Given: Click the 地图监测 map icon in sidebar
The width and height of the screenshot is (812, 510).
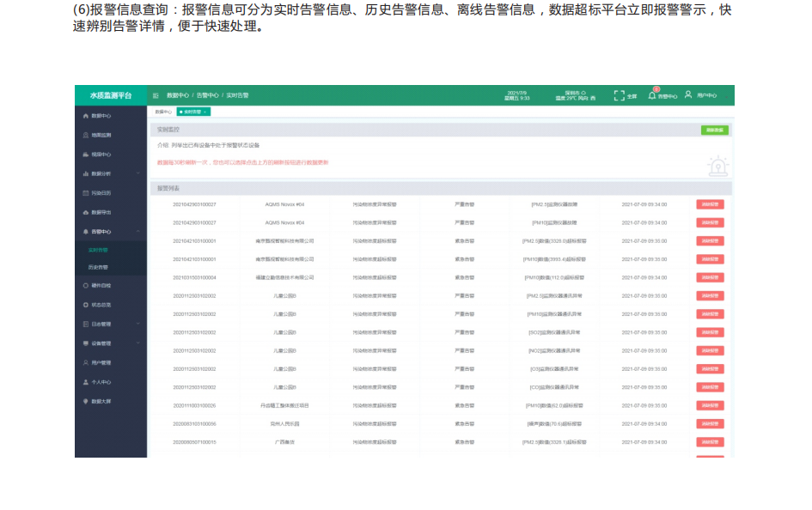Looking at the screenshot, I should pyautogui.click(x=85, y=135).
